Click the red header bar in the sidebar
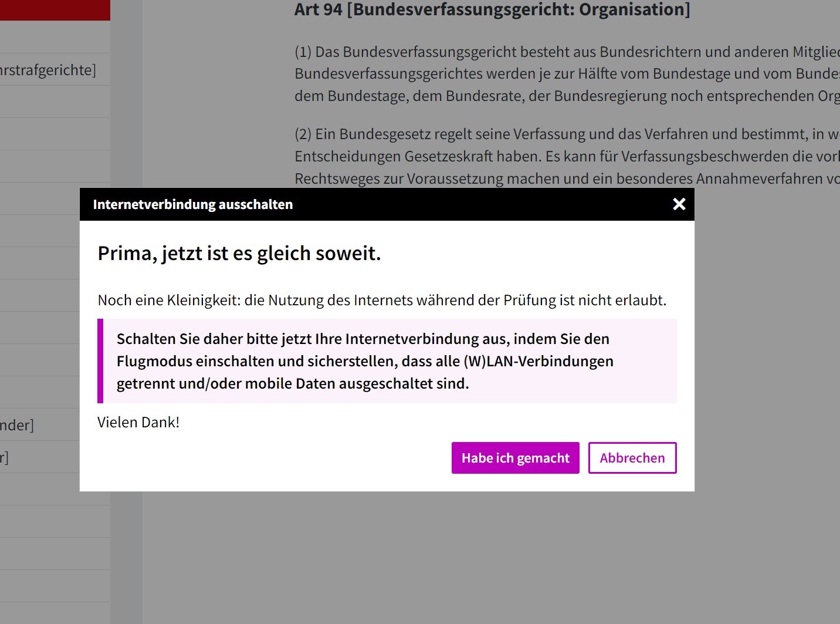This screenshot has height=624, width=840. coord(55,10)
